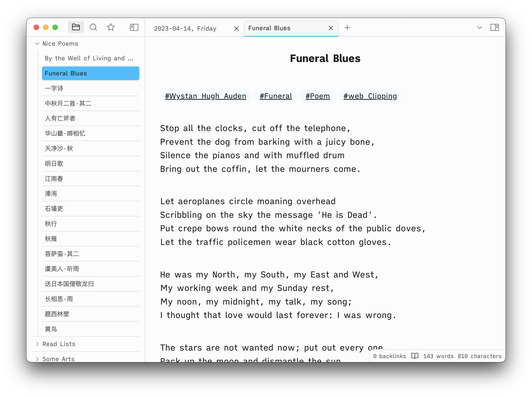Viewport: 532px width, 397px height.
Task: Open the note 明日歌
Action: click(x=90, y=164)
